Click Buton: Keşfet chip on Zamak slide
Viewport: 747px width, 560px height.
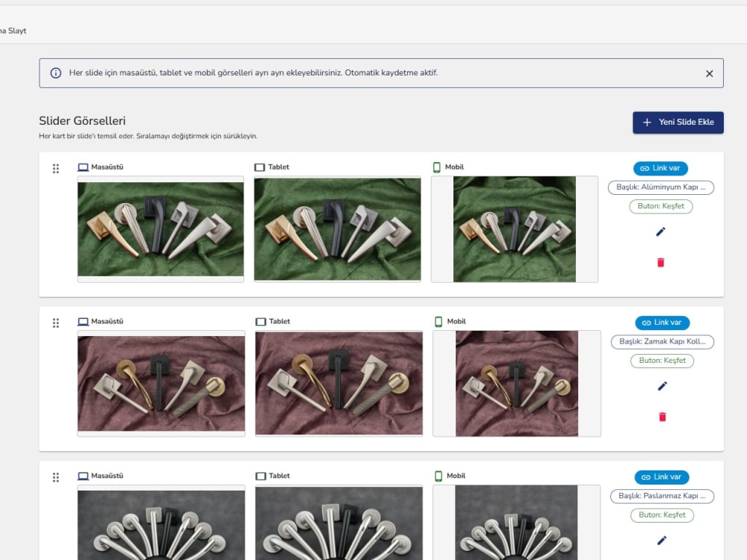click(x=662, y=361)
